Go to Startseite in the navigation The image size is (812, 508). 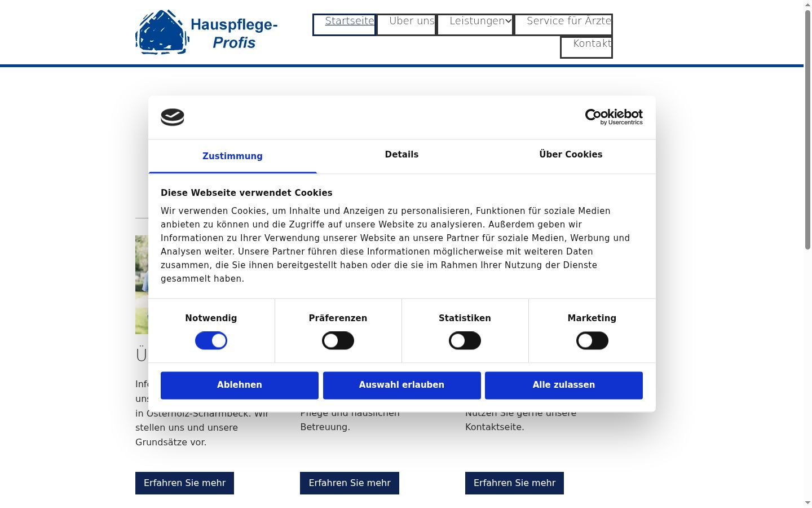point(345,25)
